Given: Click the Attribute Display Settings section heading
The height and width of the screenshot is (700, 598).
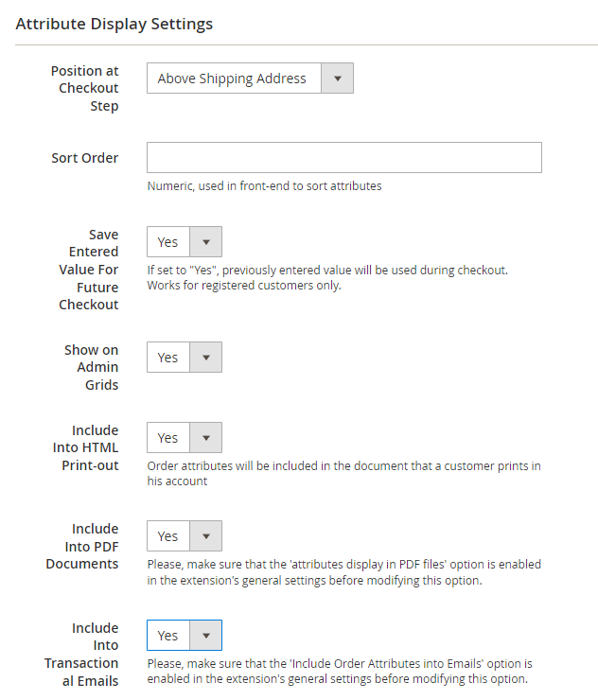Looking at the screenshot, I should (114, 24).
